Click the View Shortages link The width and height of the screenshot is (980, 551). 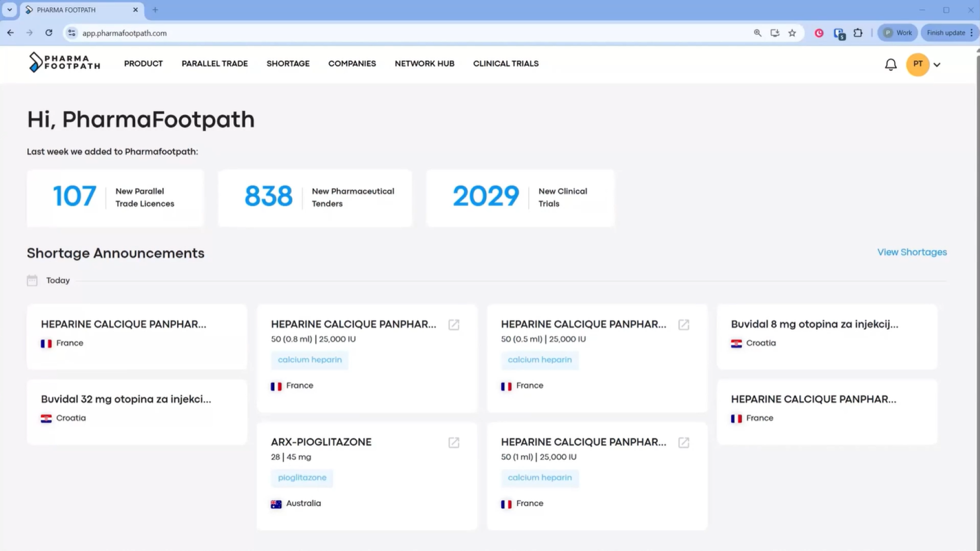point(912,252)
